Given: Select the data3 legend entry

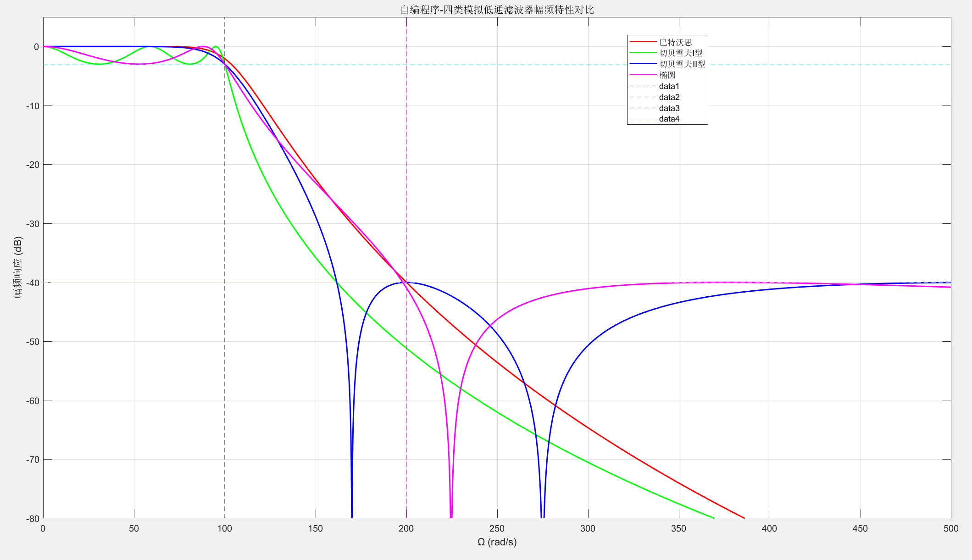Looking at the screenshot, I should click(x=669, y=108).
